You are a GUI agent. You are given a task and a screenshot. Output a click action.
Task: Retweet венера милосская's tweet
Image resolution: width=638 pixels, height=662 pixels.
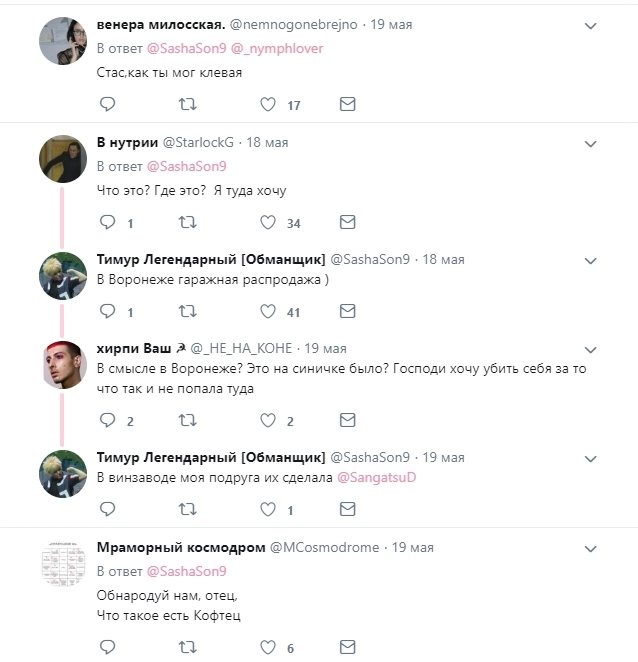(187, 104)
